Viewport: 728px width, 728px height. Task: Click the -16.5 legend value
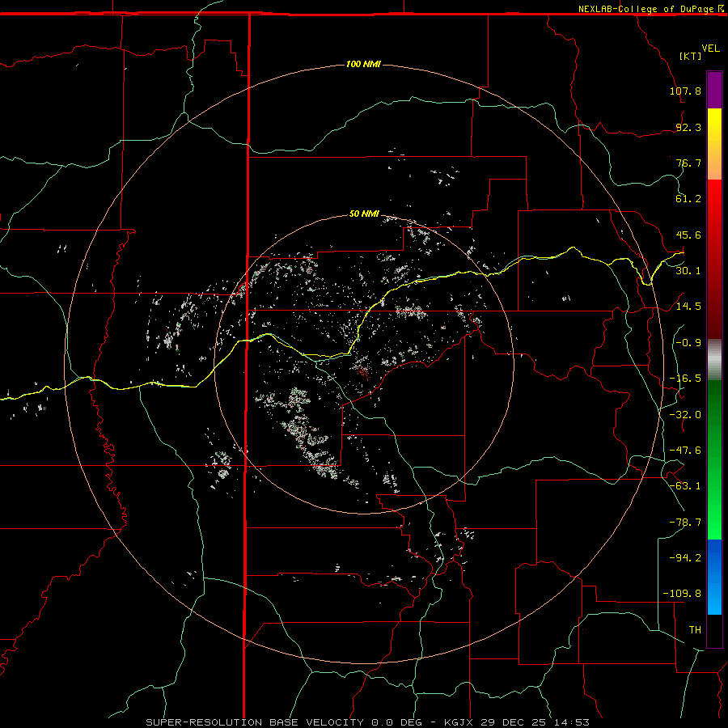pos(685,379)
